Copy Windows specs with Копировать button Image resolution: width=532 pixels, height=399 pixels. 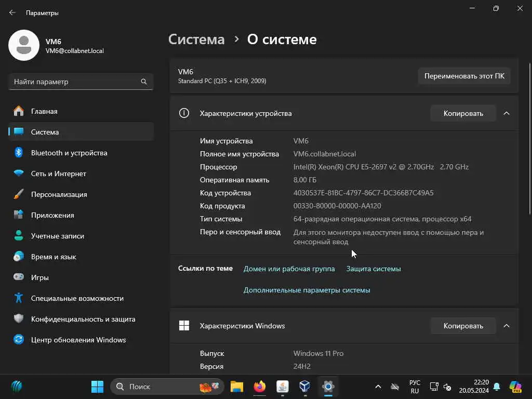[x=463, y=326]
